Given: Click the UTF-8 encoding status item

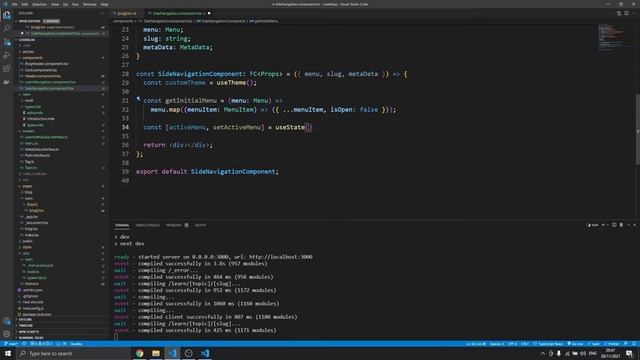Looking at the screenshot, I should [x=512, y=344].
